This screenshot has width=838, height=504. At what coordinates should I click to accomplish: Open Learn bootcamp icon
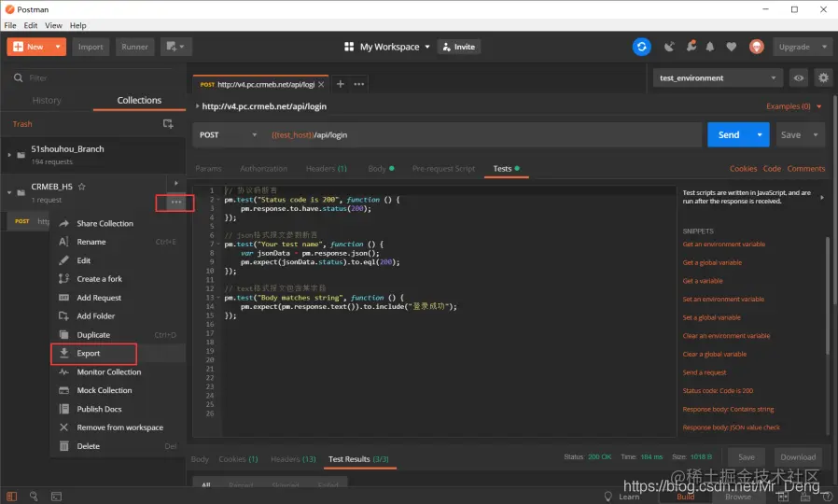pyautogui.click(x=608, y=497)
